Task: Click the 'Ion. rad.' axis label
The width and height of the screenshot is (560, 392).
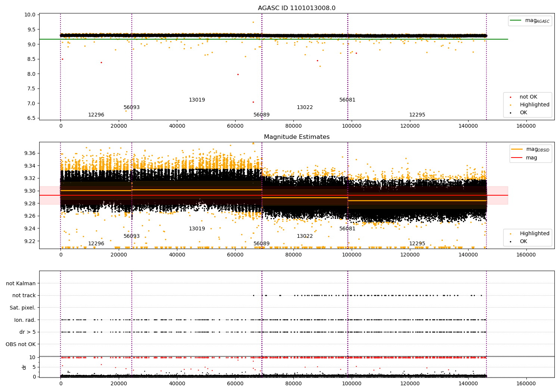Action: (25, 320)
